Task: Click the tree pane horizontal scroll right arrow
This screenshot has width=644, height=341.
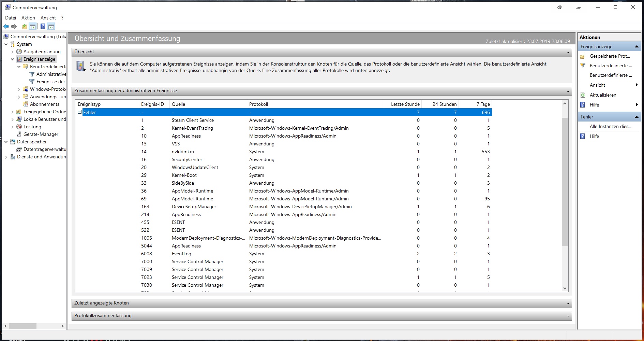Action: click(62, 326)
